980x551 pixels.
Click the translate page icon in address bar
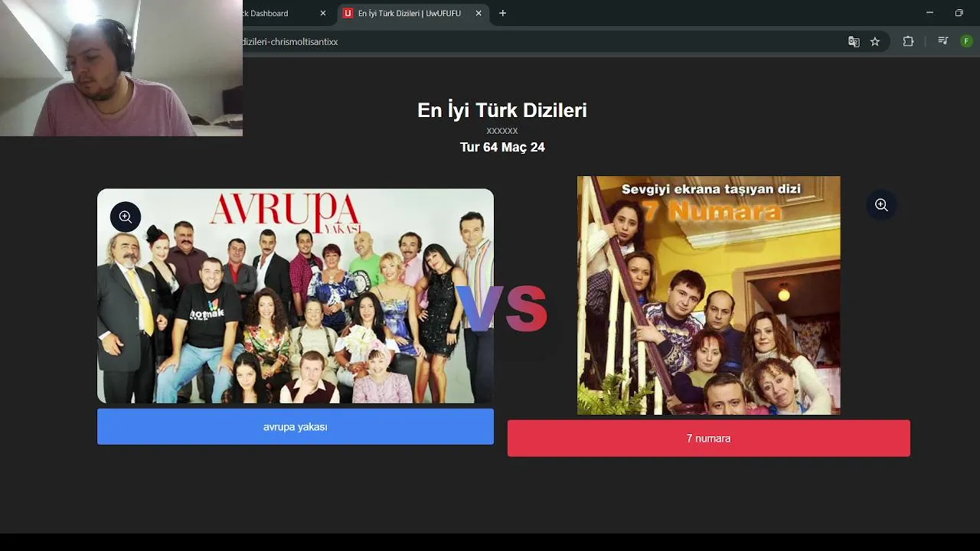[x=854, y=41]
